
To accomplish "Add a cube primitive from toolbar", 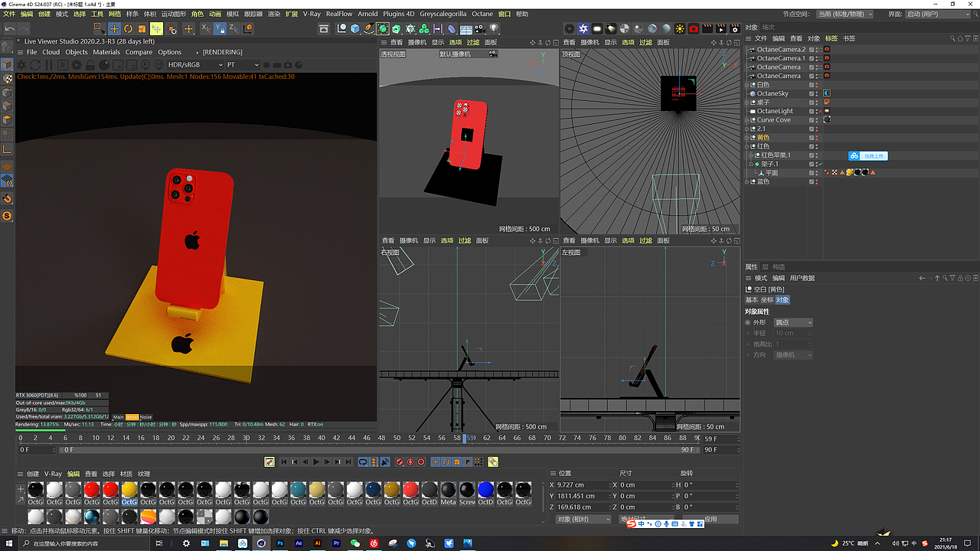I will pyautogui.click(x=355, y=29).
